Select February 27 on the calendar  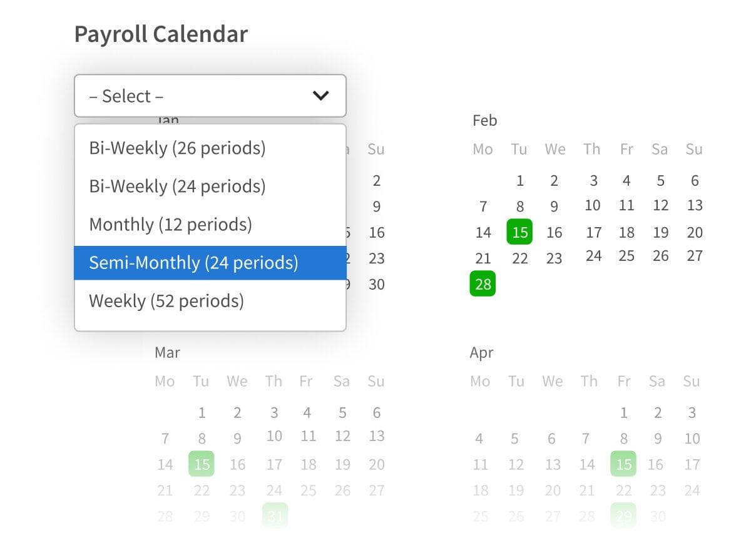694,257
